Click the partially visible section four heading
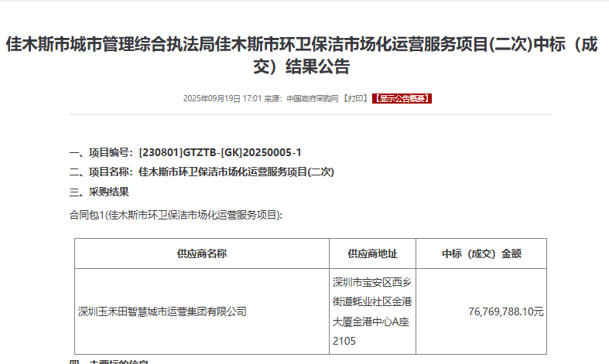The width and height of the screenshot is (609, 364). coord(109,362)
